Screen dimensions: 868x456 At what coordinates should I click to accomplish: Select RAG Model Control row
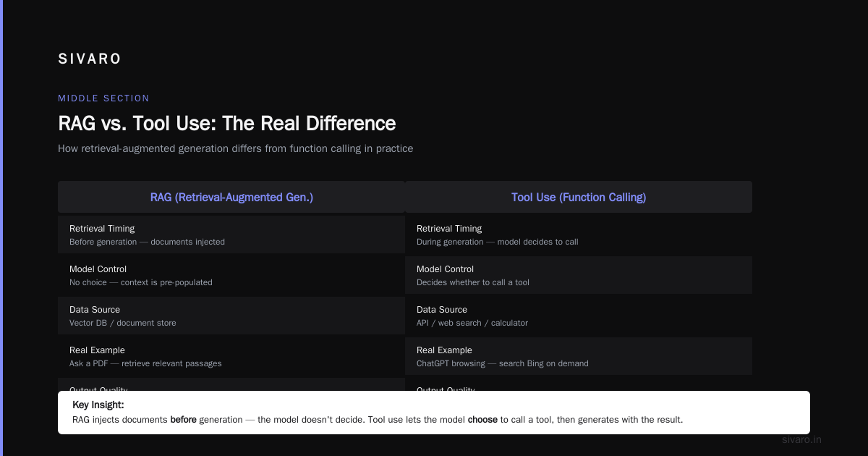(x=231, y=275)
